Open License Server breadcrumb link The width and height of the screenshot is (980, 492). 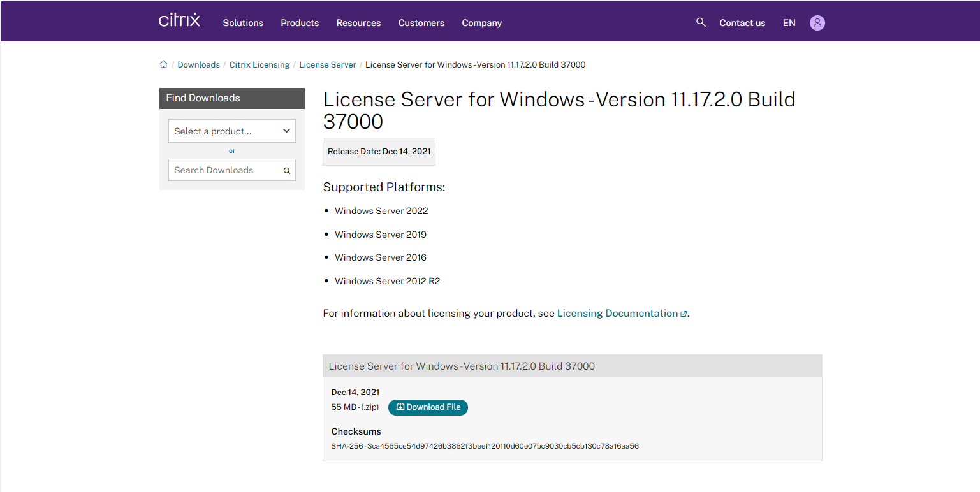tap(328, 64)
